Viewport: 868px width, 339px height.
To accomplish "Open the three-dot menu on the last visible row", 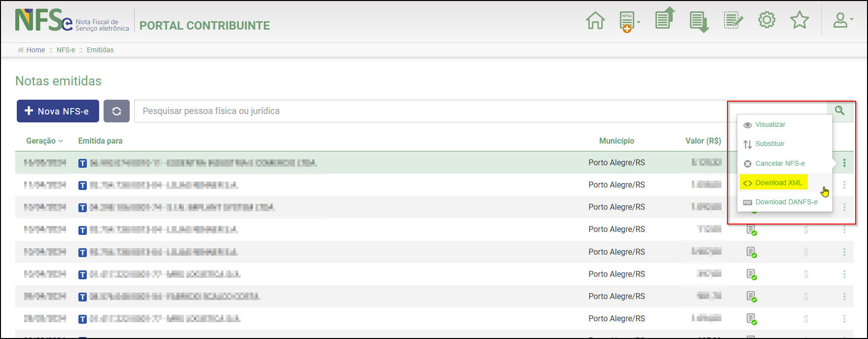I will (844, 318).
